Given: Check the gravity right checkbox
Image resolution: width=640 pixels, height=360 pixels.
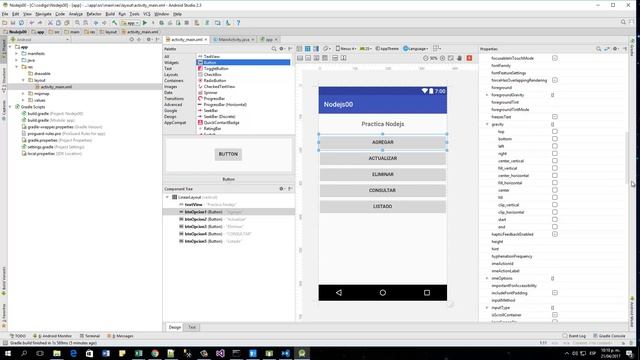Looking at the screenshot, I should pos(555,153).
